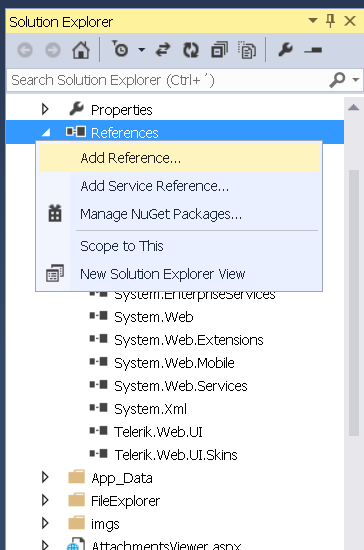364x550 pixels.
Task: Go to Home view in Solution Explorer
Action: click(81, 50)
